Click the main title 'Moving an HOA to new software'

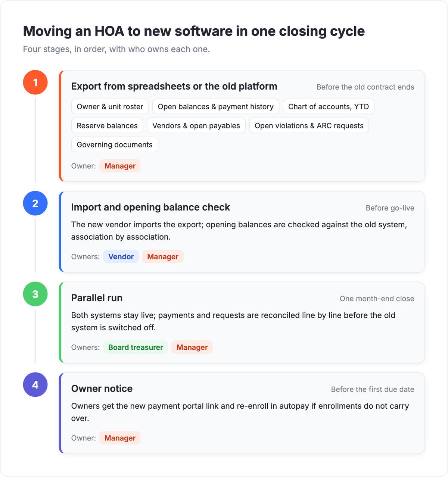pyautogui.click(x=194, y=31)
